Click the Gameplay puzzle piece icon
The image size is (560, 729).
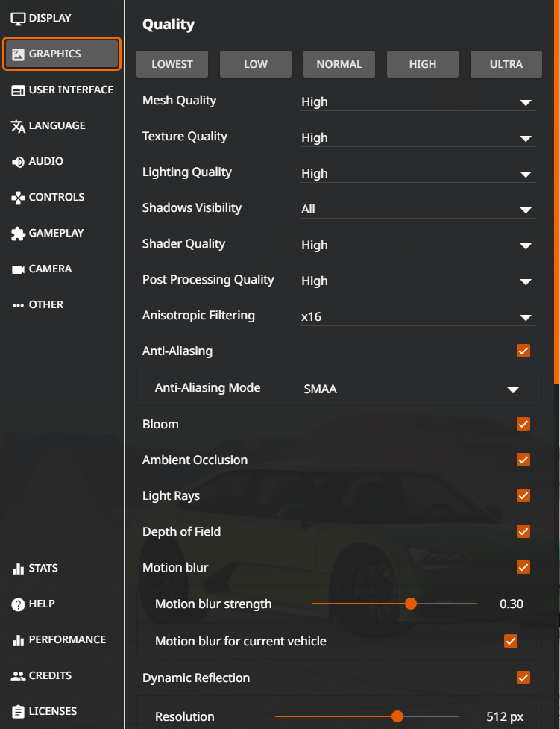[18, 234]
